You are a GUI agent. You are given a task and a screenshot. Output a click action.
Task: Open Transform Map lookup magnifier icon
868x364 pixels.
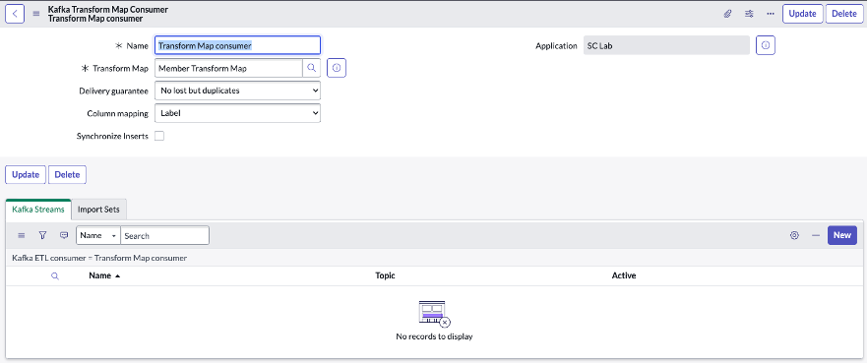pyautogui.click(x=312, y=68)
